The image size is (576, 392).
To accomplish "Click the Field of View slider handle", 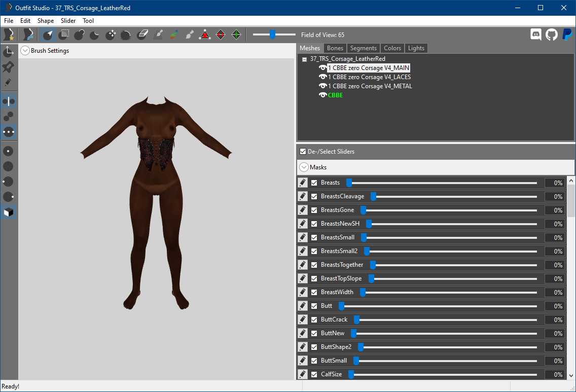I will [272, 34].
